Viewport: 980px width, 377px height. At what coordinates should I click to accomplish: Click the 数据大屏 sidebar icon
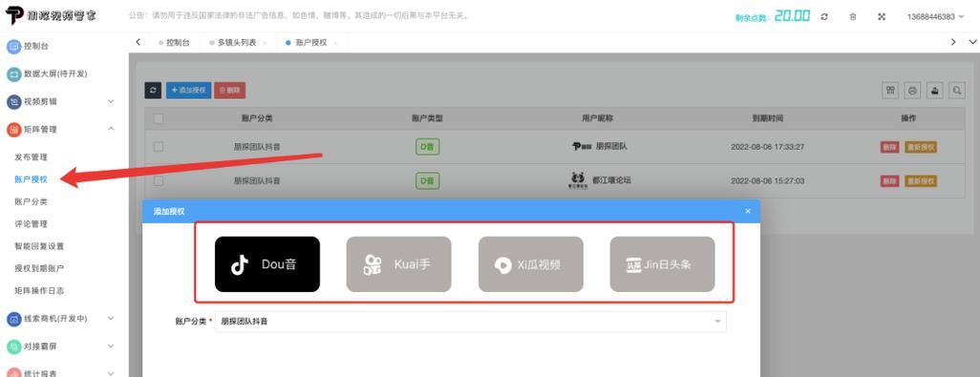click(13, 73)
